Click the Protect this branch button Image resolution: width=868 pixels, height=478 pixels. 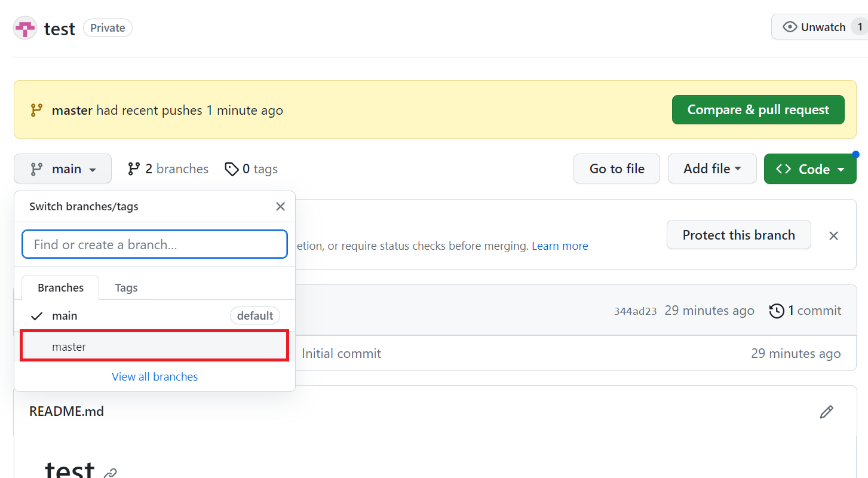click(x=739, y=235)
